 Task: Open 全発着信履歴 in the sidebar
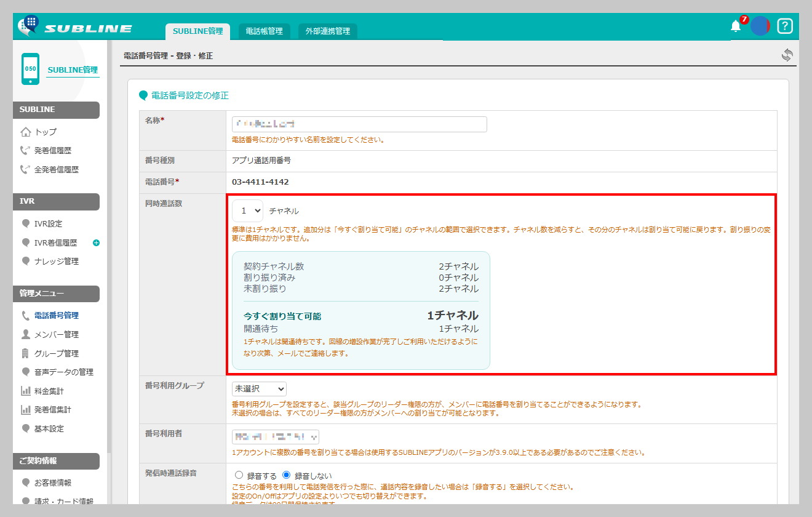pos(57,169)
